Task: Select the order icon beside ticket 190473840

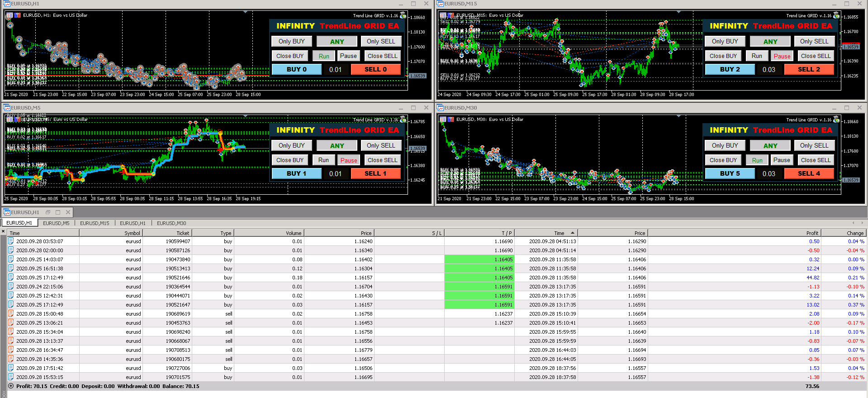Action: [x=11, y=259]
